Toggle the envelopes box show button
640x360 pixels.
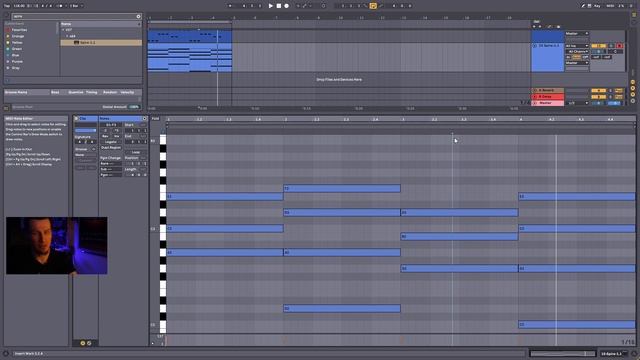[89, 343]
